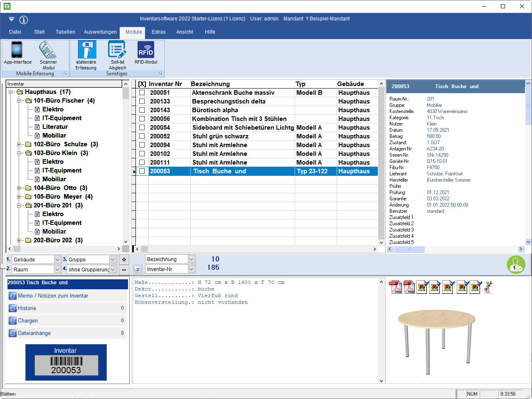This screenshot has height=399, width=532.
Task: Click the Historie icon
Action: [12, 308]
